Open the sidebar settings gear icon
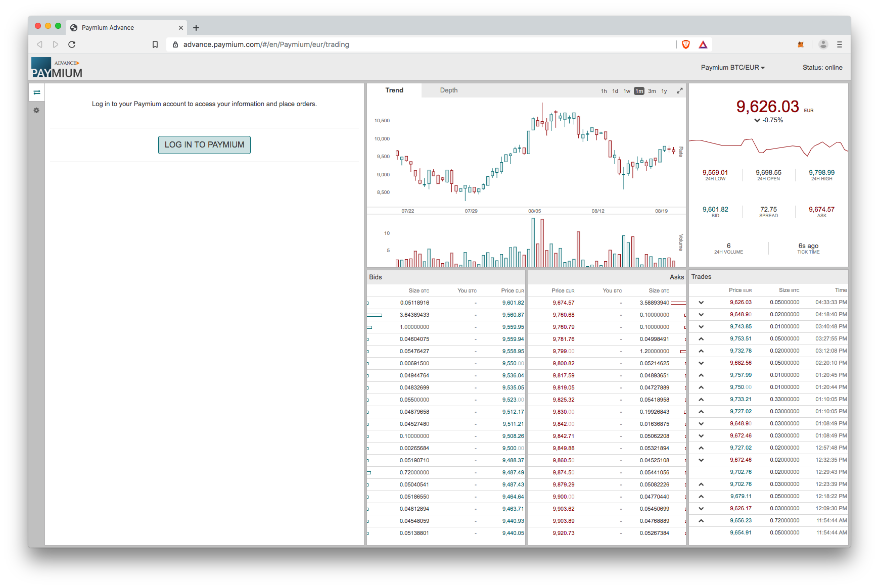Screen dimensions: 879x588 [36, 110]
